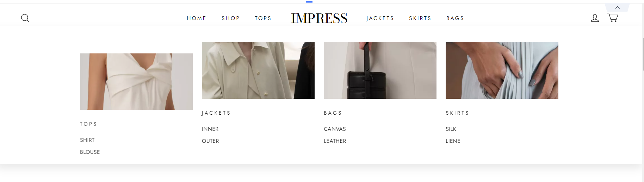Image resolution: width=644 pixels, height=182 pixels.
Task: Open BAGS from the top navigation bar
Action: coord(455,18)
